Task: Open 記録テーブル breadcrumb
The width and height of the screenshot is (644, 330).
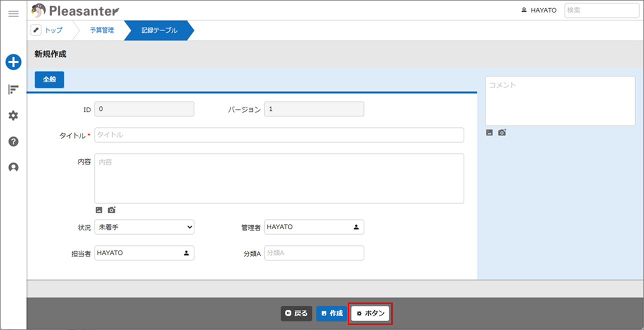Action: pyautogui.click(x=159, y=30)
